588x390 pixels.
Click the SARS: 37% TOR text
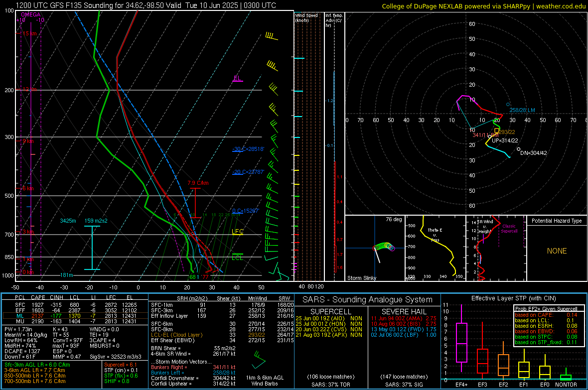pos(330,385)
